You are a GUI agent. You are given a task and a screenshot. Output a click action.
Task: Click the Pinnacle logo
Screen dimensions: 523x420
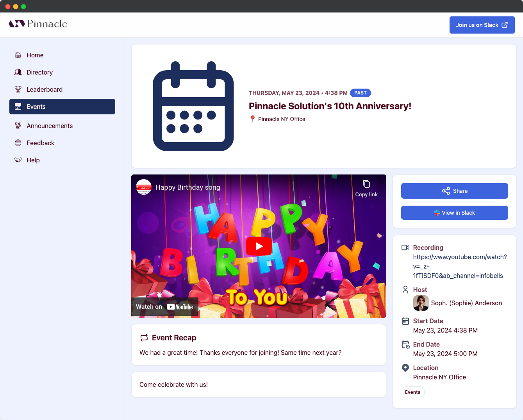(38, 24)
